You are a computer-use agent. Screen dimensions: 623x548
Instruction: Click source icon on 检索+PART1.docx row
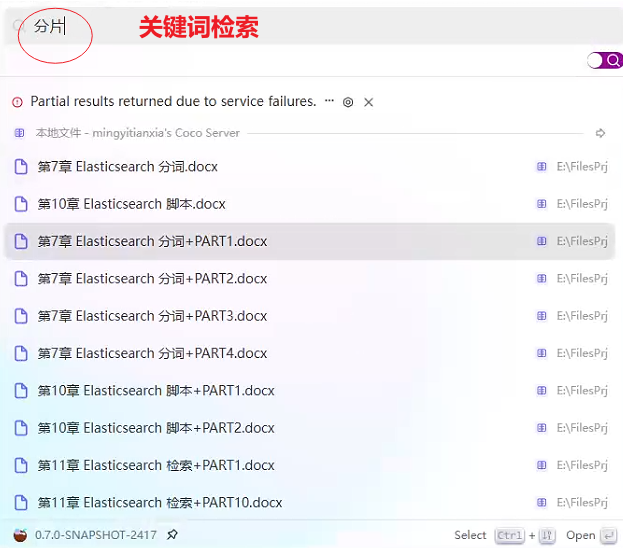542,465
